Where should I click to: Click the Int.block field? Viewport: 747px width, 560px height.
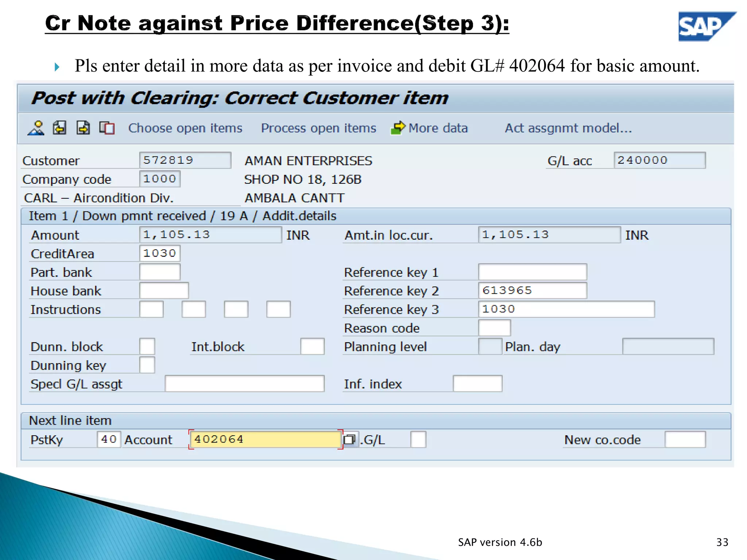coord(312,346)
